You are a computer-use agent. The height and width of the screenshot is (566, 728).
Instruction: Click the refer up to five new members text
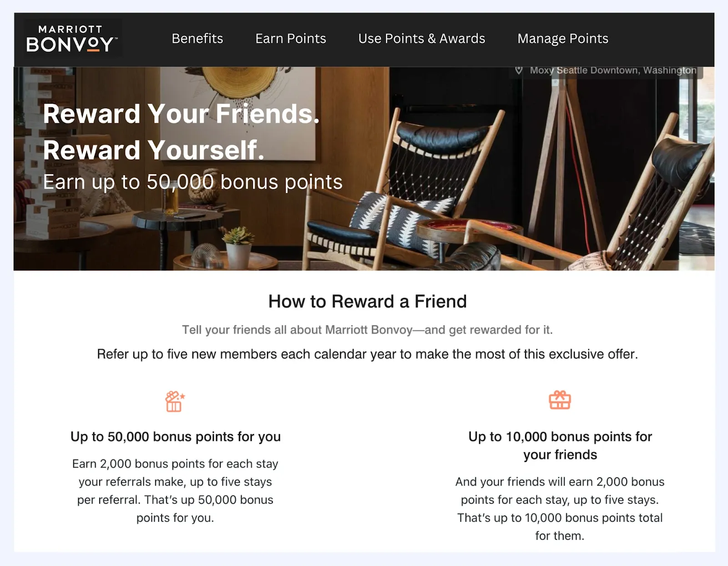[x=368, y=354]
